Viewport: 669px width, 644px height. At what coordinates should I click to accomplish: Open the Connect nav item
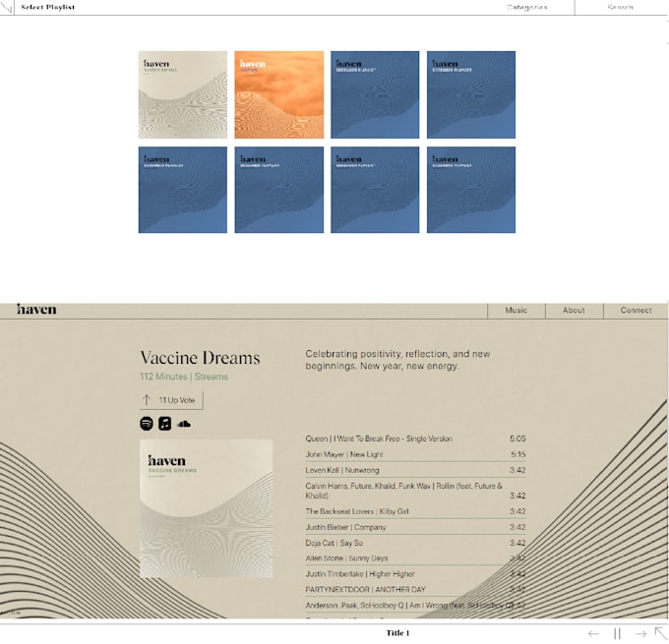(x=637, y=311)
